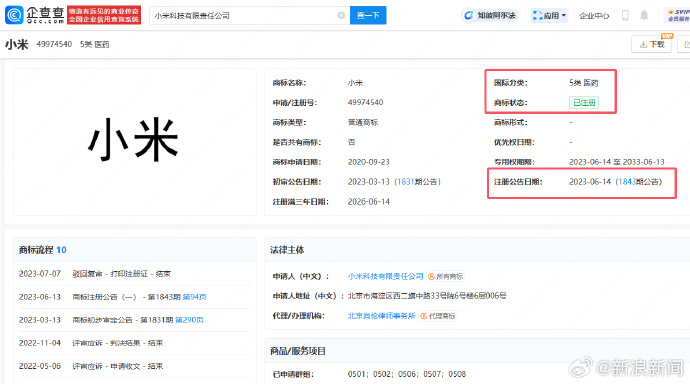Open the SVIP member service
Screen dimensions: 690x384
pos(678,15)
